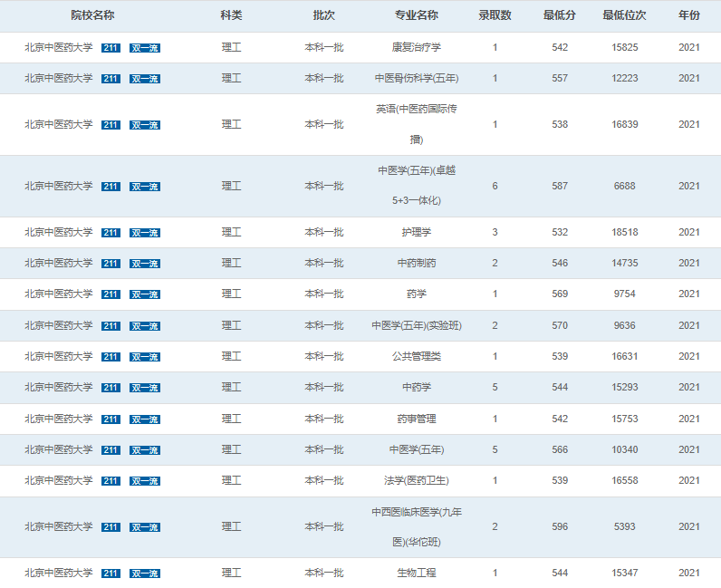Select the 生物工程 major cell

point(416,574)
